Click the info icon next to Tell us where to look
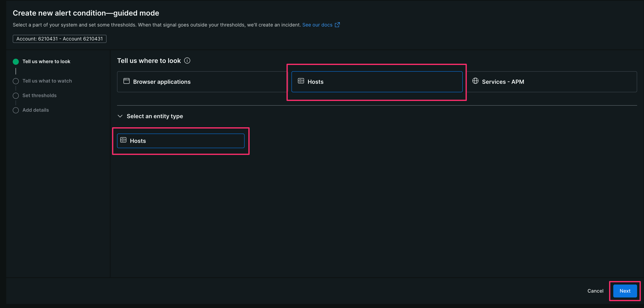Image resolution: width=644 pixels, height=308 pixels. pos(187,61)
